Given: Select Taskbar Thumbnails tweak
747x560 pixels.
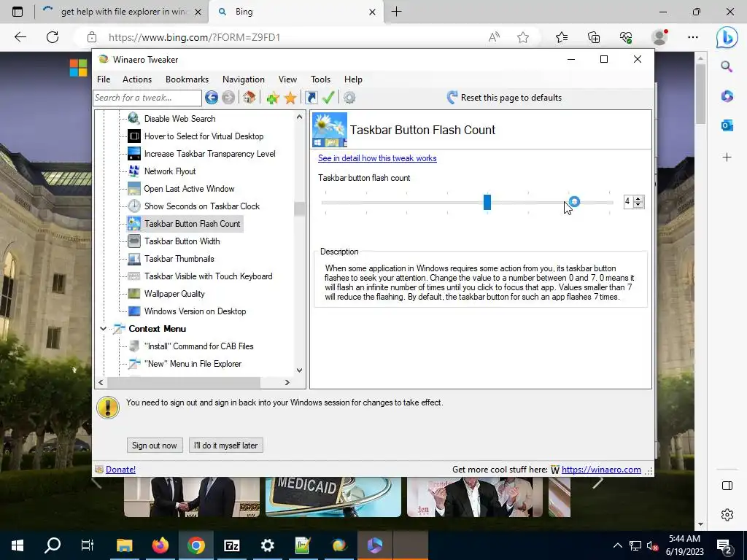Looking at the screenshot, I should click(179, 259).
